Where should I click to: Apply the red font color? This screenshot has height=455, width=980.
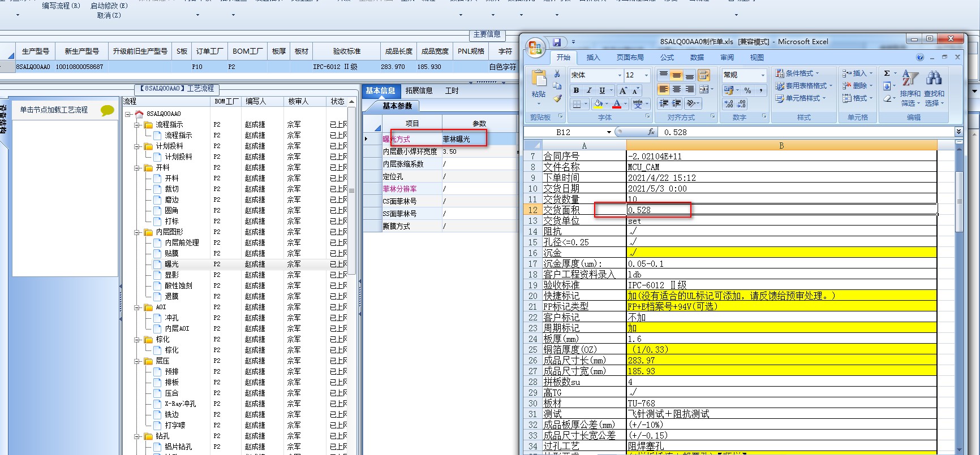[617, 104]
